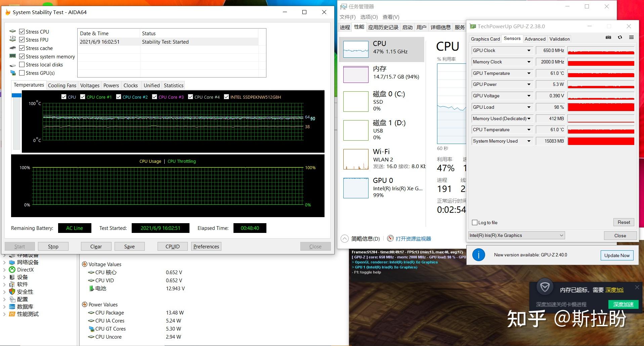Toggle the CPU Core #3 graph checkbox

coord(155,97)
